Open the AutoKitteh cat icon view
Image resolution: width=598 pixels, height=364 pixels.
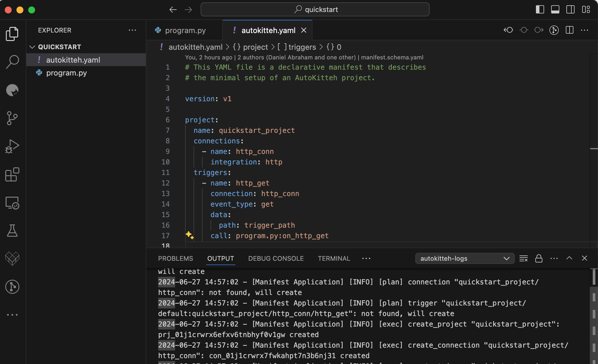(12, 90)
